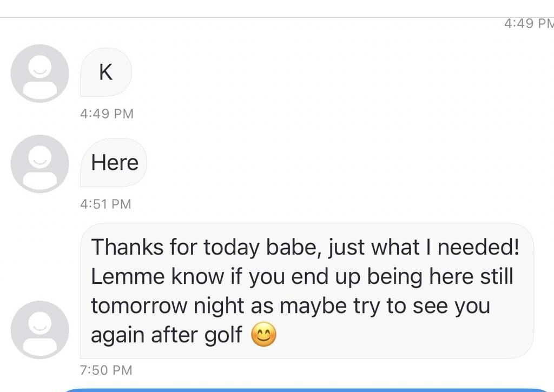Image resolution: width=554 pixels, height=392 pixels.
Task: Select the "K" message bubble
Action: tap(106, 72)
